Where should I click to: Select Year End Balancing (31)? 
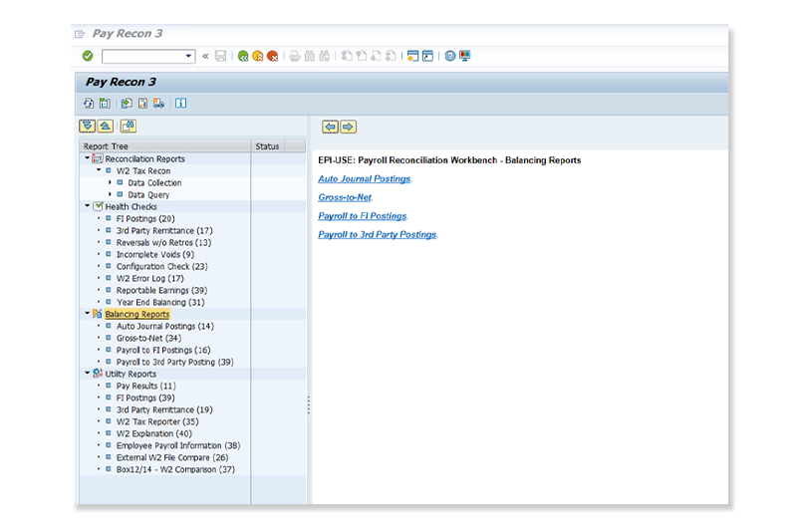[x=160, y=302]
